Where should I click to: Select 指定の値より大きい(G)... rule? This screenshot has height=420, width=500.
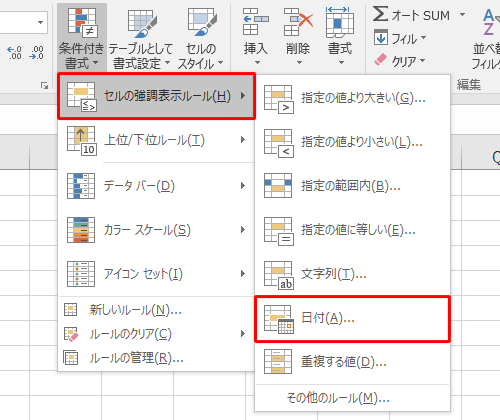tap(353, 98)
